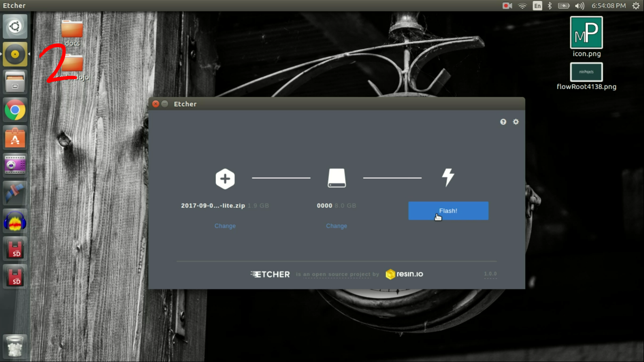Click the drive icon in Etcher
The image size is (644, 362).
337,178
